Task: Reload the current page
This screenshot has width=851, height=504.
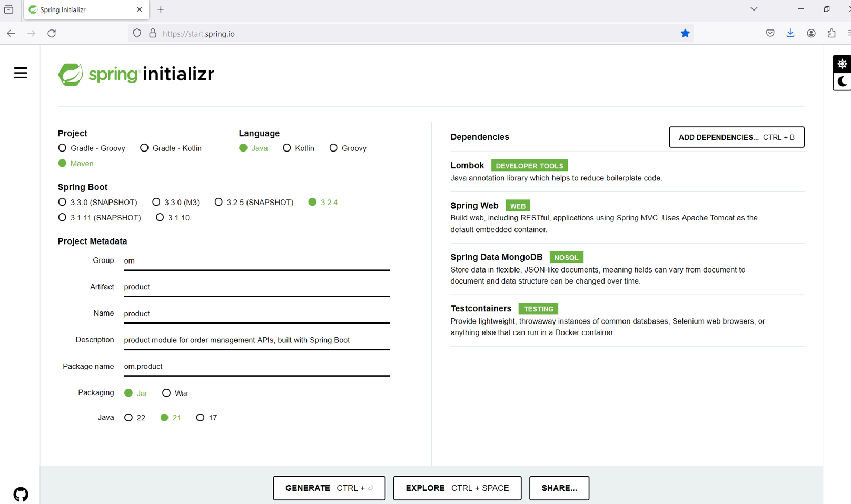Action: [x=52, y=33]
